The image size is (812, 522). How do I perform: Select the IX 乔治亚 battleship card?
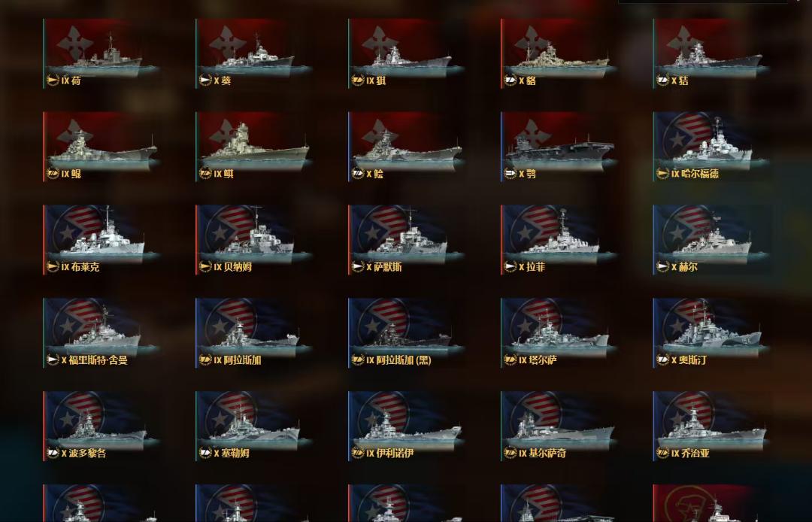[710, 426]
